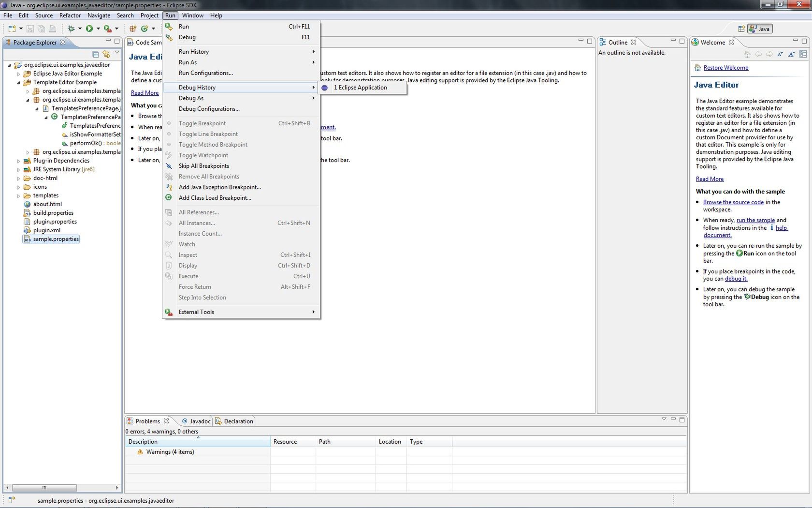Screen dimensions: 812x508
Task: Click Magnify font icon in Welcome view
Action: click(791, 54)
